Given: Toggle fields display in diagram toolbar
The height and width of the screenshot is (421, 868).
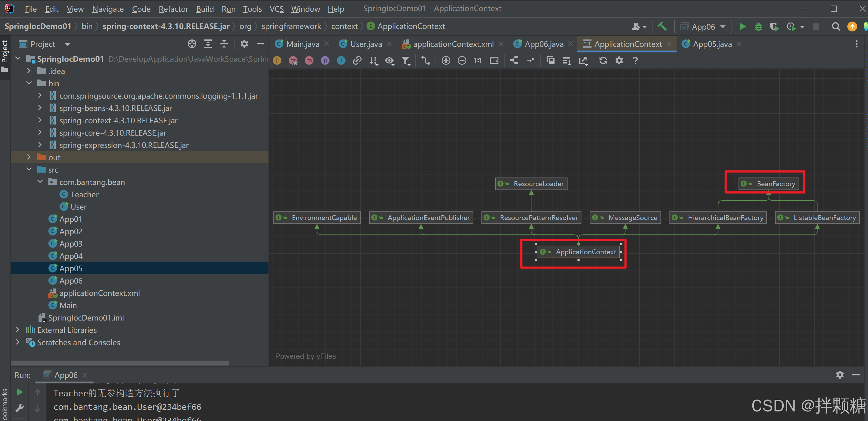Looking at the screenshot, I should (277, 61).
